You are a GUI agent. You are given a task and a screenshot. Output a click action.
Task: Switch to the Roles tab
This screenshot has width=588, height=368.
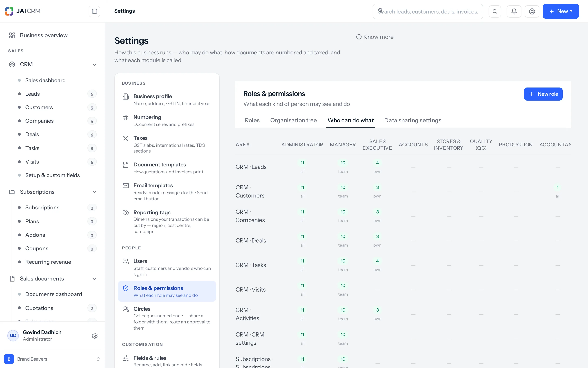tap(252, 120)
